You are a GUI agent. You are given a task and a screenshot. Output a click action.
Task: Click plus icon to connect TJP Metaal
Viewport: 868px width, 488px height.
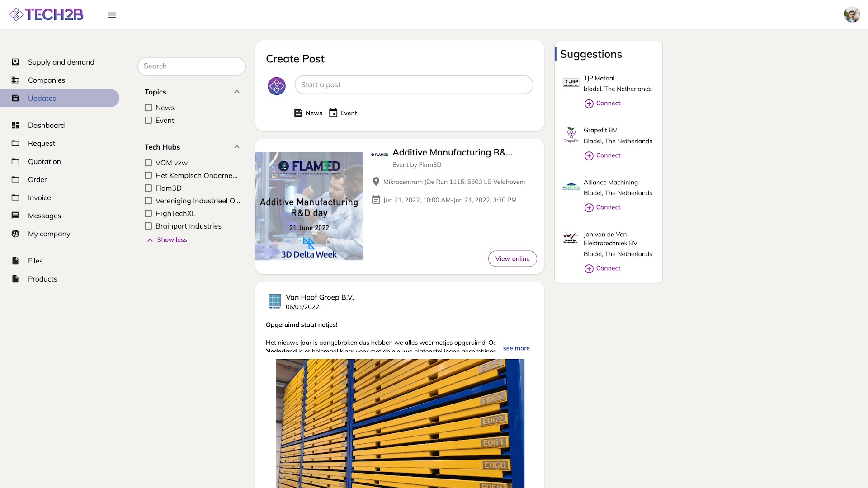tap(589, 103)
